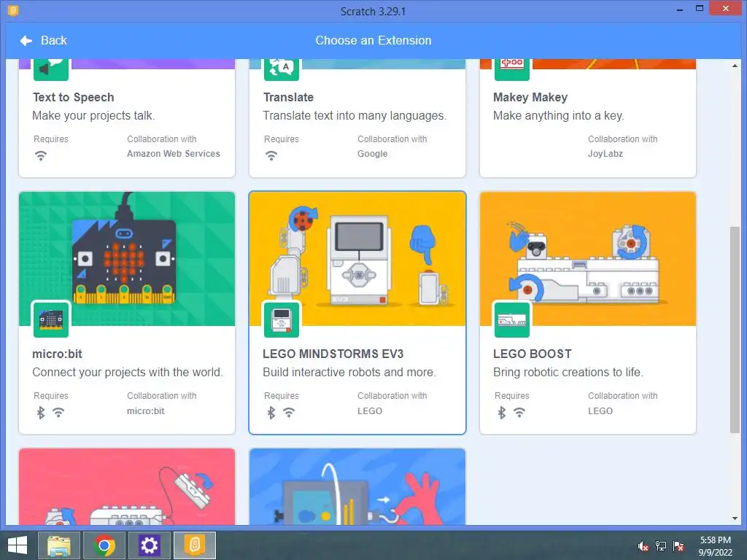Click the vertical scrollbar thumb
The height and width of the screenshot is (560, 747).
coord(735,330)
